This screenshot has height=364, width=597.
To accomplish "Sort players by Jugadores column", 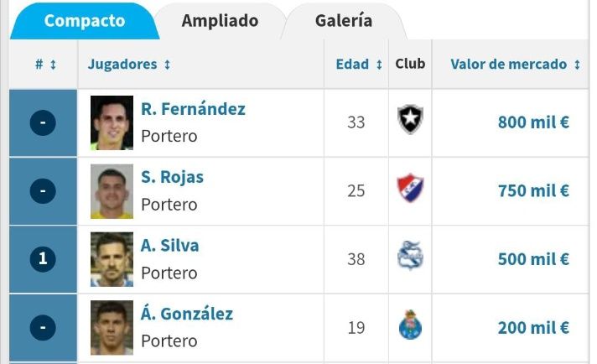I will pos(129,65).
